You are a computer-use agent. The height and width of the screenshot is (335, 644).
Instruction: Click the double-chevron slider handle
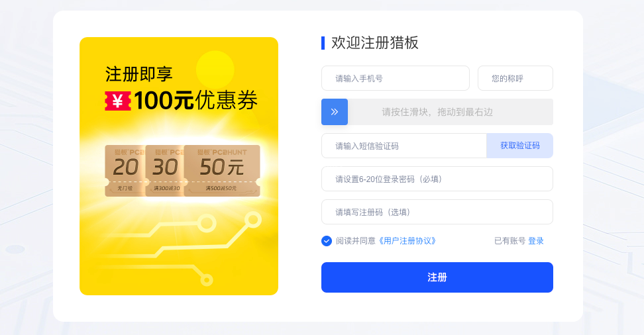pyautogui.click(x=335, y=112)
